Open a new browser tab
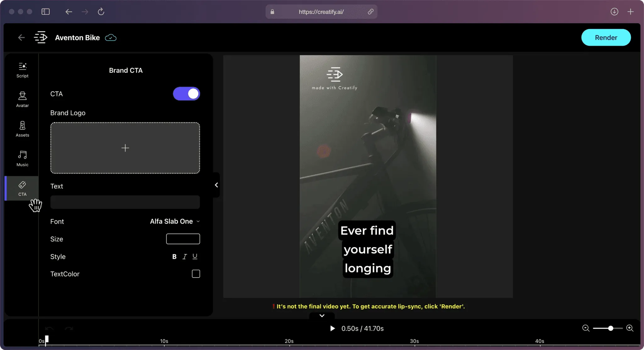This screenshot has height=350, width=644. (x=630, y=12)
